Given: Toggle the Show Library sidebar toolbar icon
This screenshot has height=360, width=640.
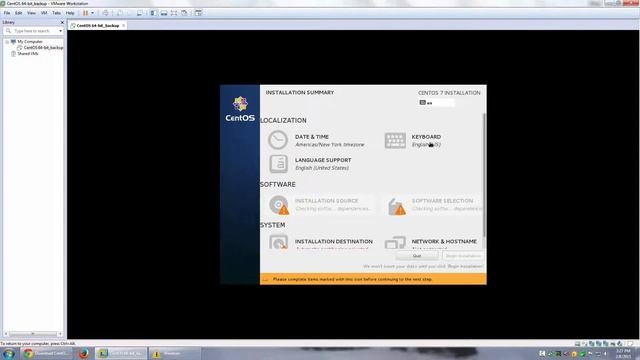Looking at the screenshot, I should pos(153,13).
